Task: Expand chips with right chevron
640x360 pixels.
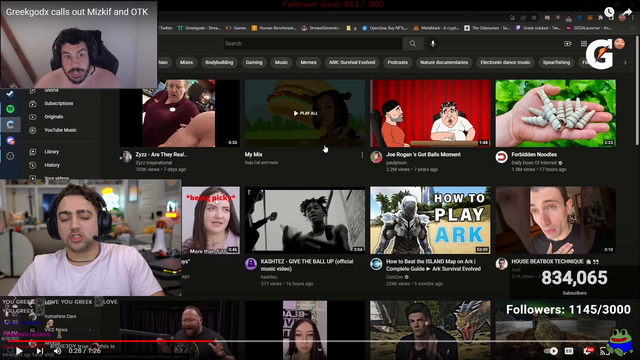Action: pyautogui.click(x=625, y=63)
